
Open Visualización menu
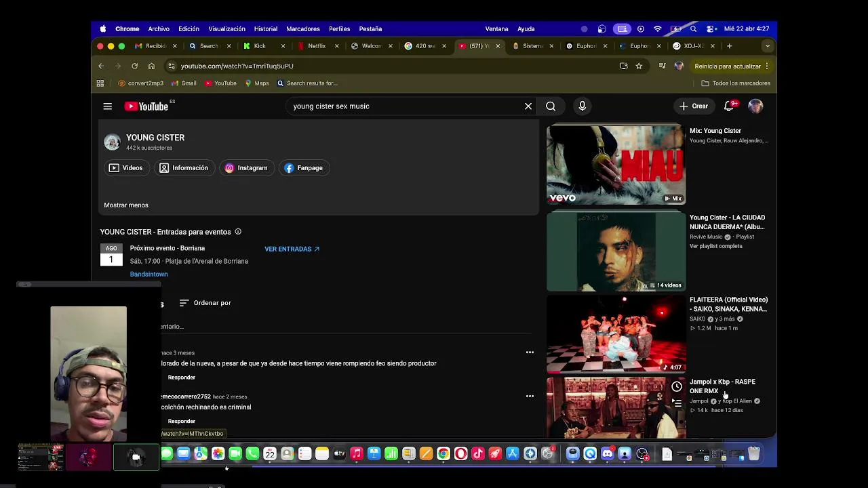coord(226,29)
